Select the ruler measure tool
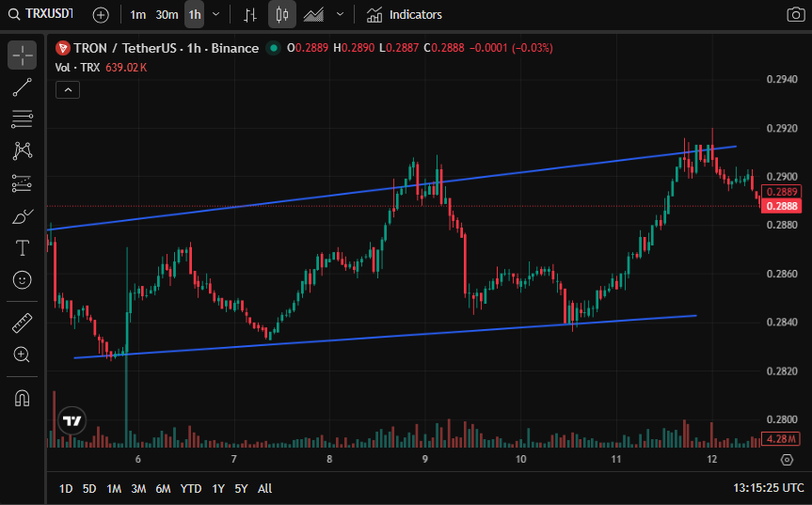The image size is (812, 505). [22, 323]
